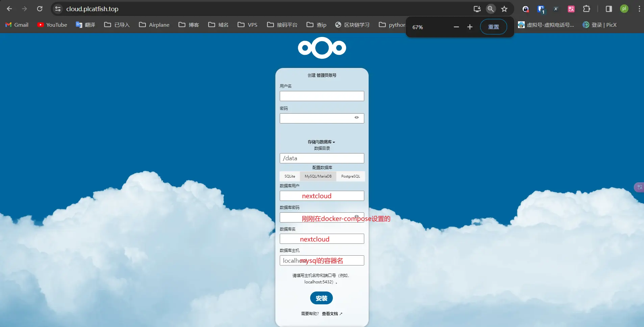Open the 接码平台 bookmarks folder
Viewport: 644px width, 327px height.
[282, 25]
